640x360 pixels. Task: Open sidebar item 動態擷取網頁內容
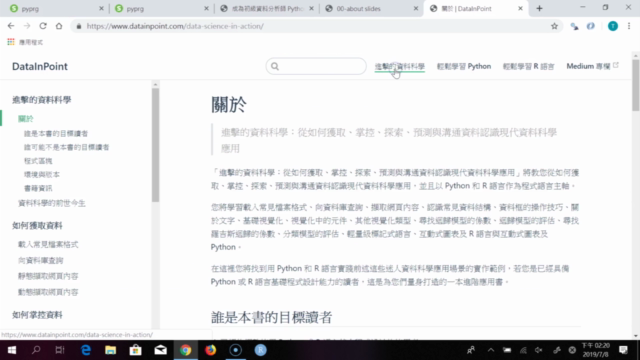point(48,292)
